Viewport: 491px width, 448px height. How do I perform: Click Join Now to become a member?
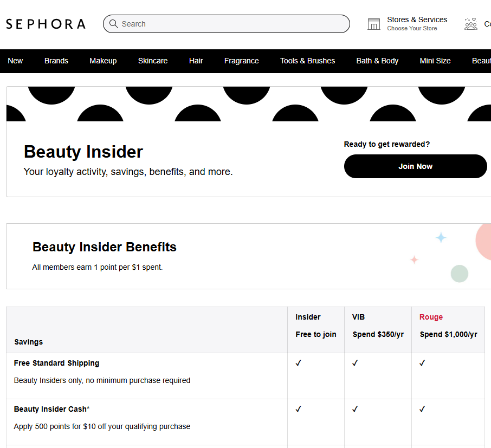coord(415,166)
